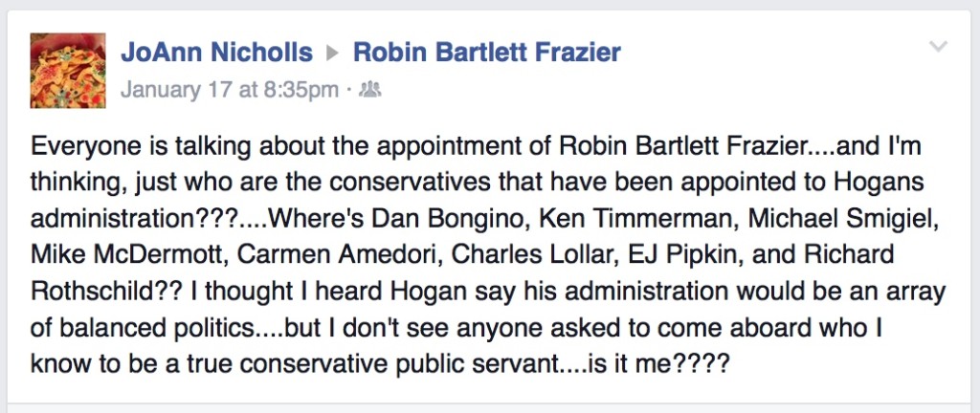Visit Robin Bartlett Frazier's timeline from header
The width and height of the screenshot is (980, 413).
[487, 53]
